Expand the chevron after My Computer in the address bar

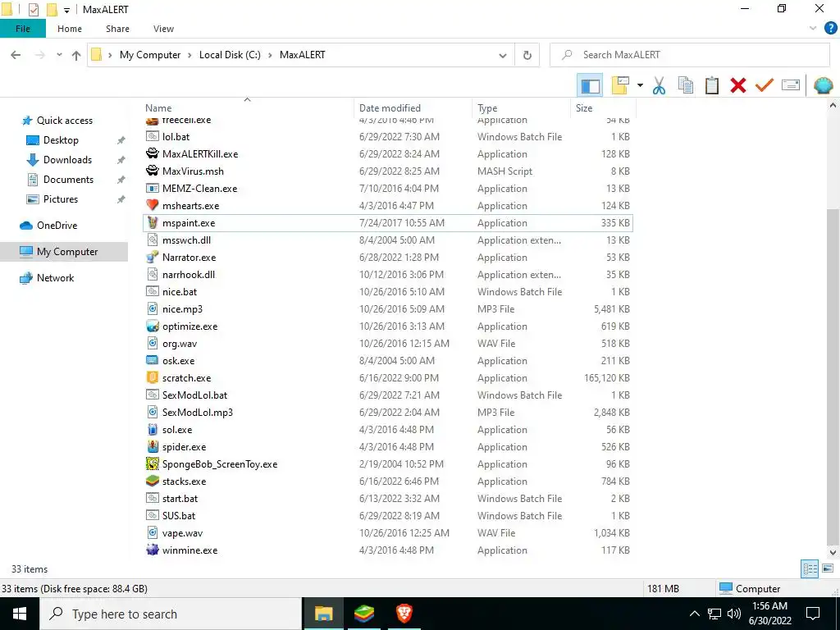[x=189, y=55]
